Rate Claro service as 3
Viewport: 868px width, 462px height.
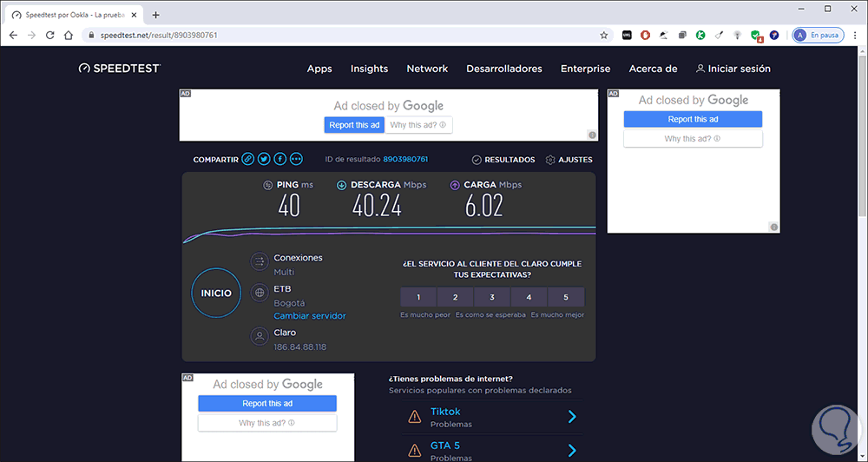(492, 297)
